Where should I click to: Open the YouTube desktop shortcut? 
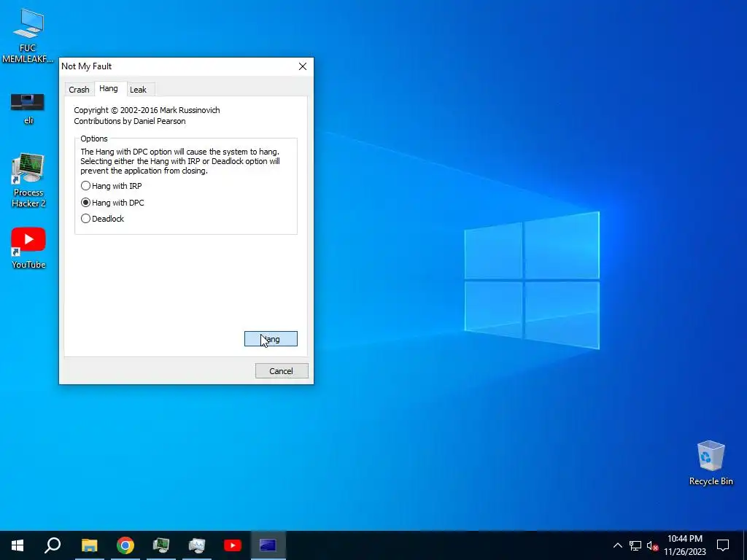[28, 248]
